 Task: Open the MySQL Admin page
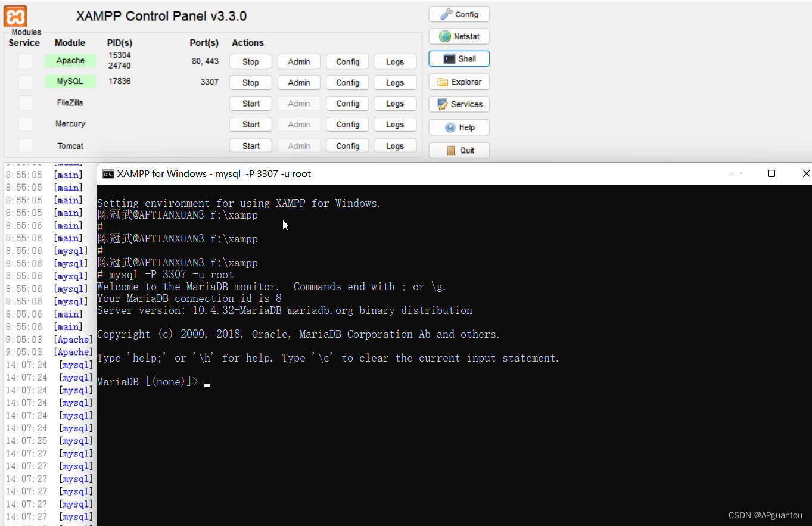point(298,82)
